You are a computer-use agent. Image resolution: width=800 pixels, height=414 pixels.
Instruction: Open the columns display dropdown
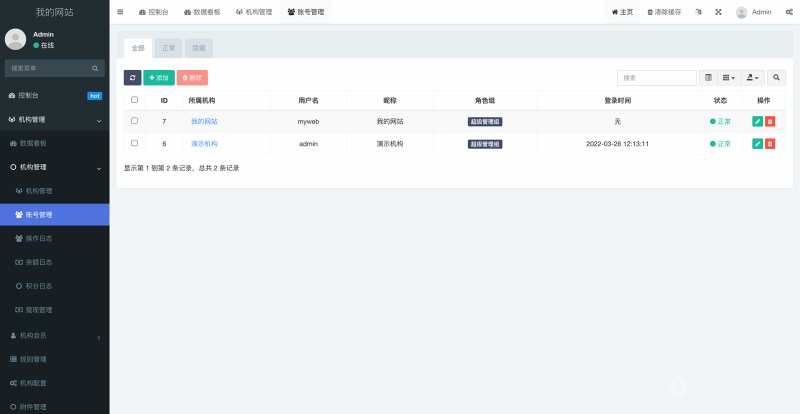[x=729, y=77]
